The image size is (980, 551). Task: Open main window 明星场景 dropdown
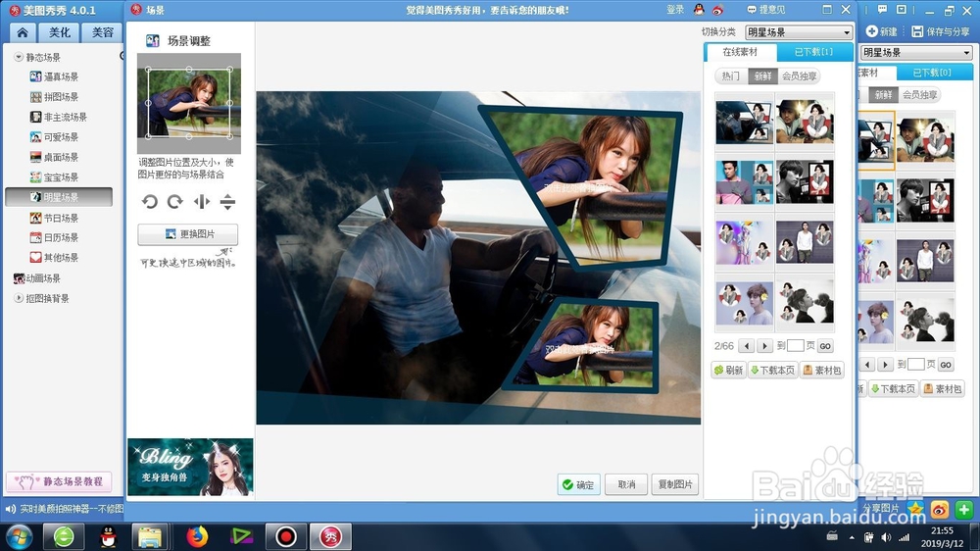916,53
